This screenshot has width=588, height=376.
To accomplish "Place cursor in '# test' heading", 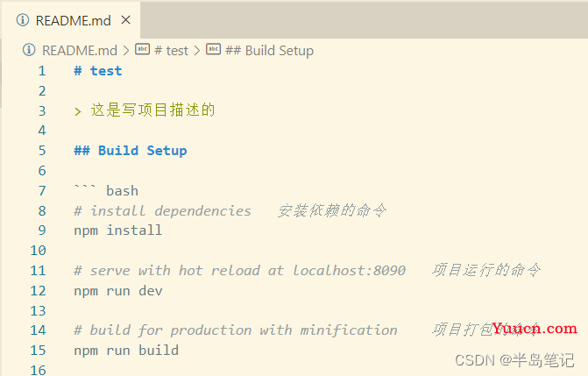I will point(98,70).
